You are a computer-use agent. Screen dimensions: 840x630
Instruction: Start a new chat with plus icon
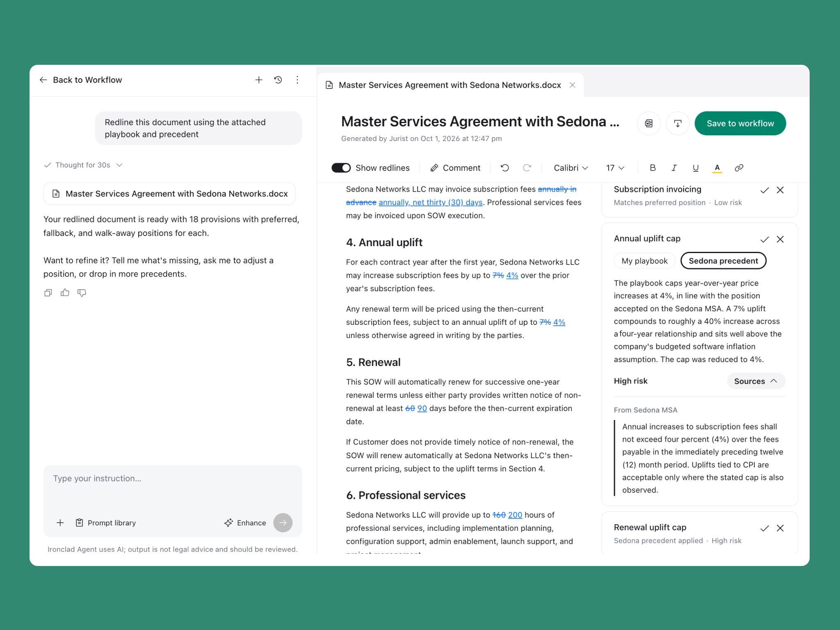point(259,80)
